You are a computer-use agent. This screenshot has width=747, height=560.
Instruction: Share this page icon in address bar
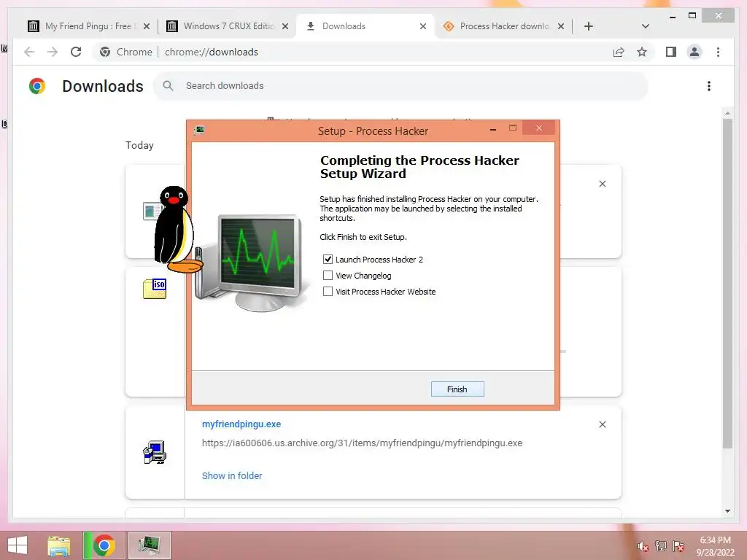pos(619,52)
